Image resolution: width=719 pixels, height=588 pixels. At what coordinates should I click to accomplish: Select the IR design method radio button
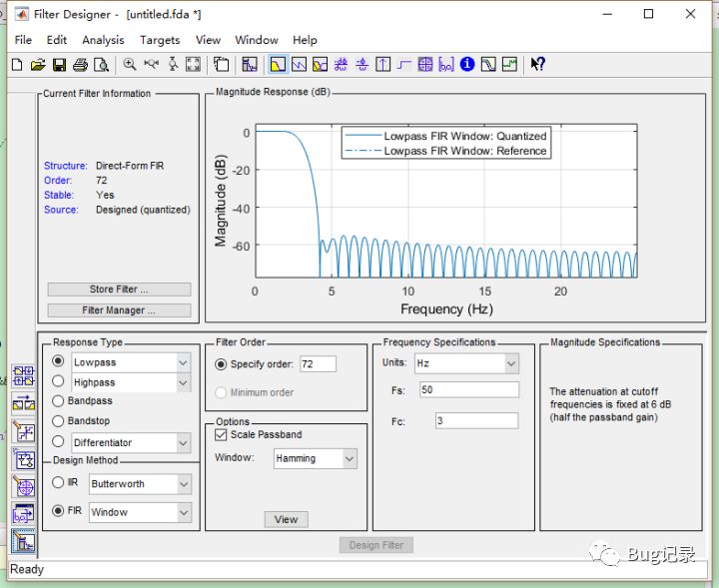[x=58, y=483]
